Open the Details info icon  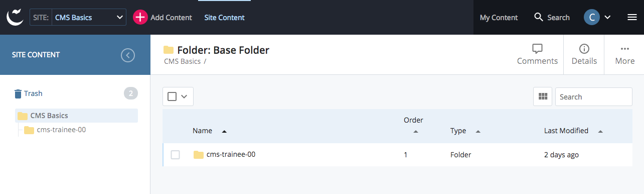tap(584, 49)
